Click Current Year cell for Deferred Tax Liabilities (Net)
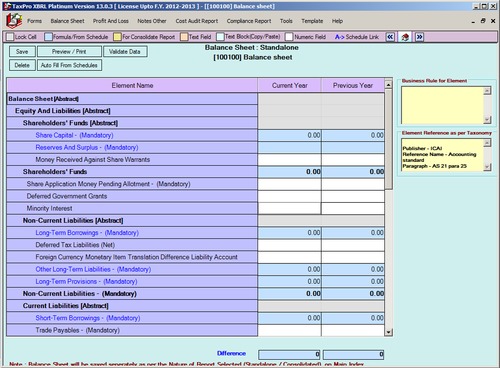 pos(289,245)
